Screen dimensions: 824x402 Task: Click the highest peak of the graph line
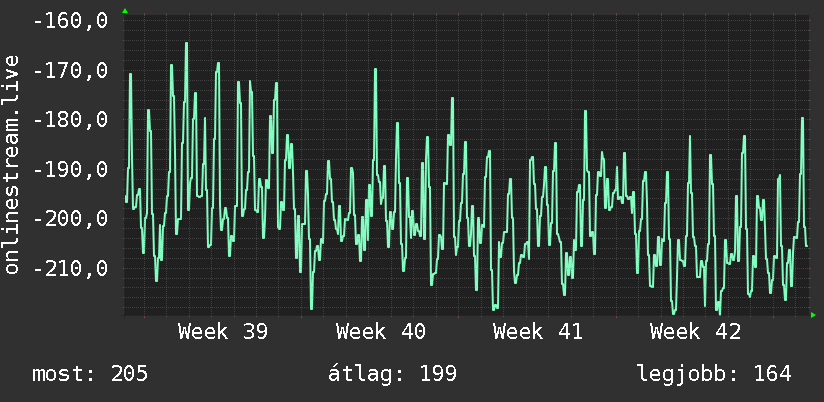pyautogui.click(x=186, y=44)
